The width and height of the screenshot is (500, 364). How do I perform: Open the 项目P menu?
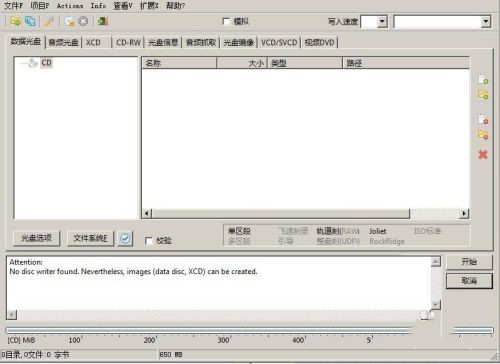point(40,6)
